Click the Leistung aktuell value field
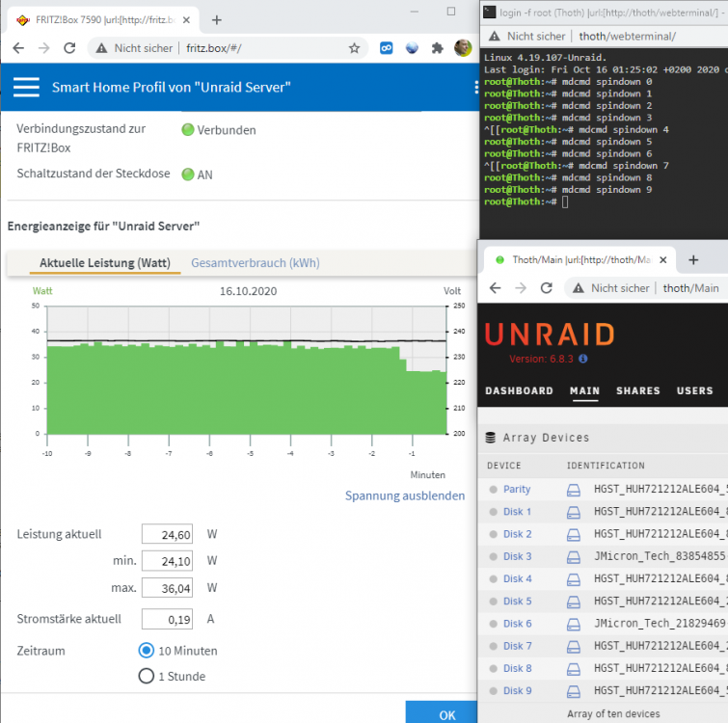The image size is (728, 723). [167, 534]
